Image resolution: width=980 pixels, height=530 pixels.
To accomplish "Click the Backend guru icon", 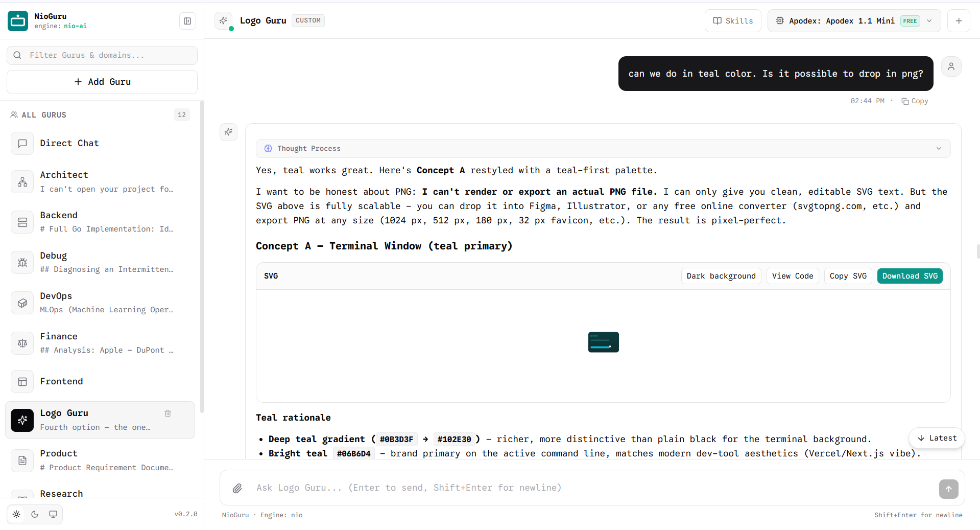I will pos(22,222).
